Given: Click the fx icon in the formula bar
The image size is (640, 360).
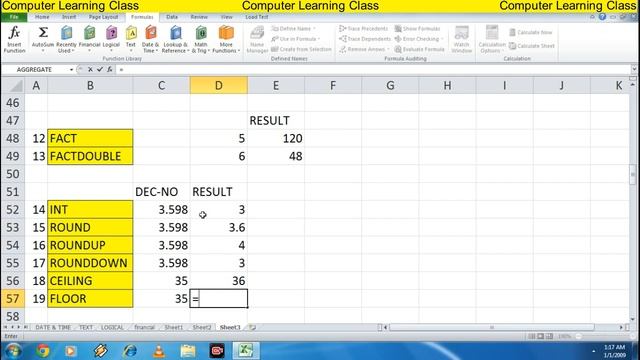Looking at the screenshot, I should click(x=110, y=69).
